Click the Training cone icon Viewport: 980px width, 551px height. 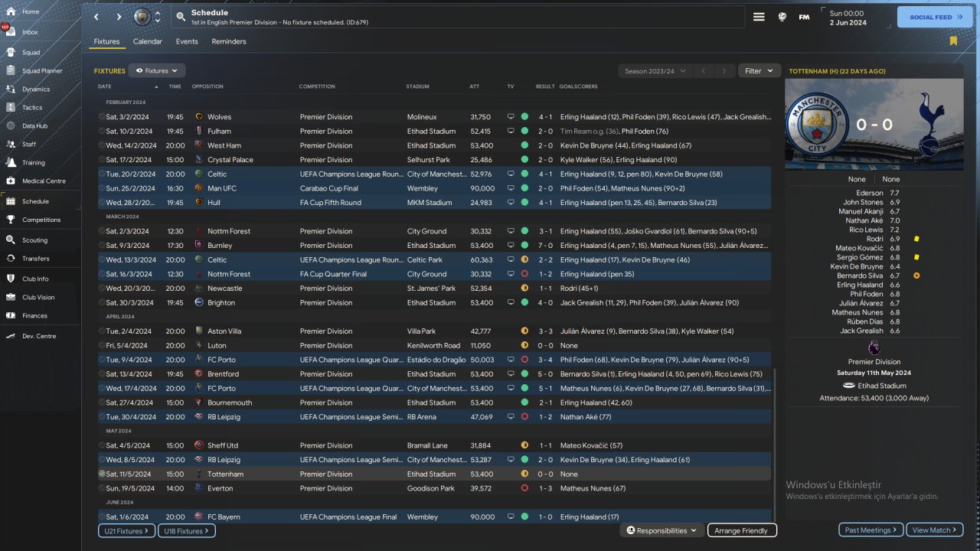11,162
